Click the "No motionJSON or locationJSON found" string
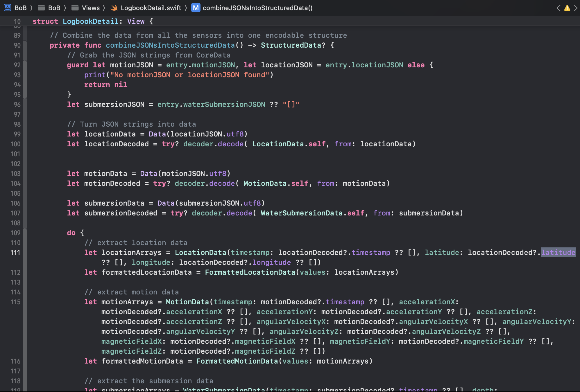Image resolution: width=580 pixels, height=392 pixels. pos(190,75)
